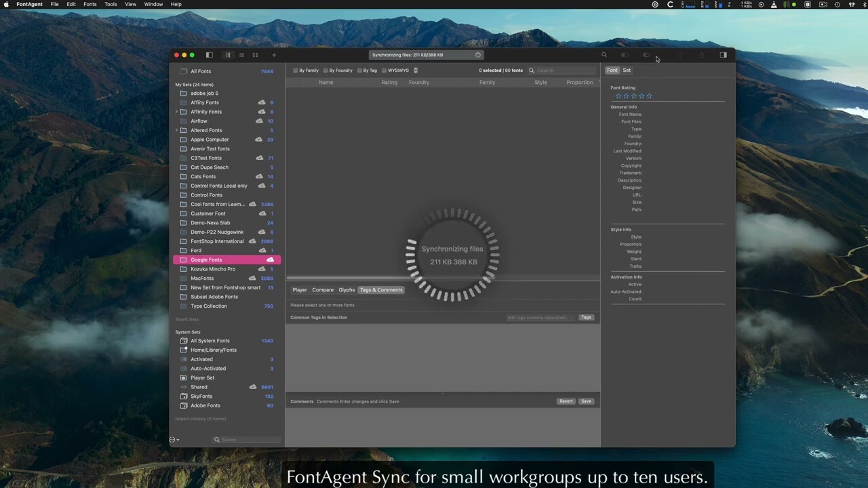
Task: Switch to grid view in toolbar
Action: click(255, 55)
